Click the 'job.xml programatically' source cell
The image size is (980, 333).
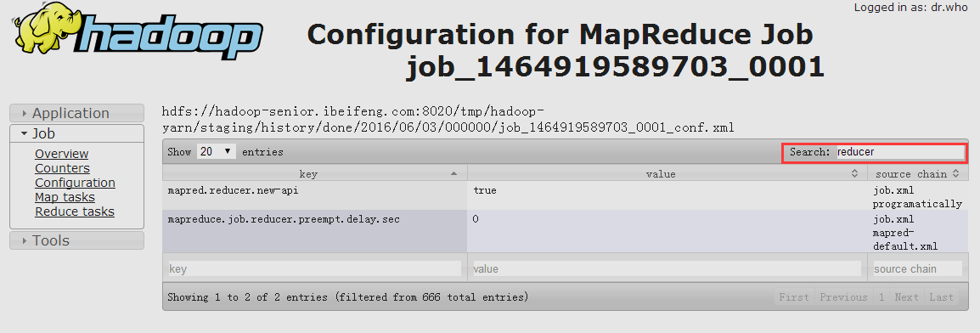click(x=917, y=195)
